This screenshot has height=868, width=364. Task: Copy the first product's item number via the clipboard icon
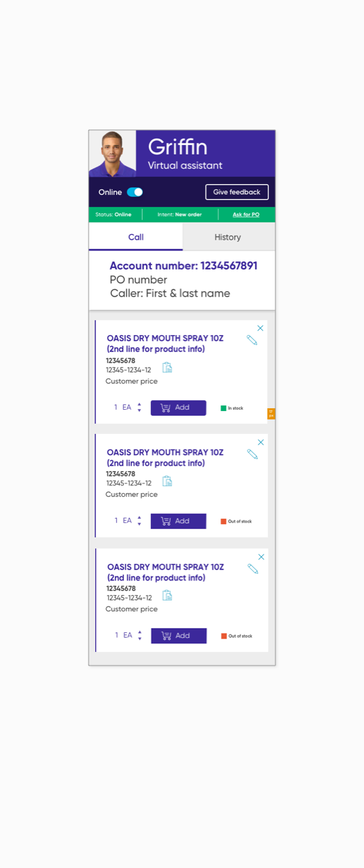click(x=167, y=367)
